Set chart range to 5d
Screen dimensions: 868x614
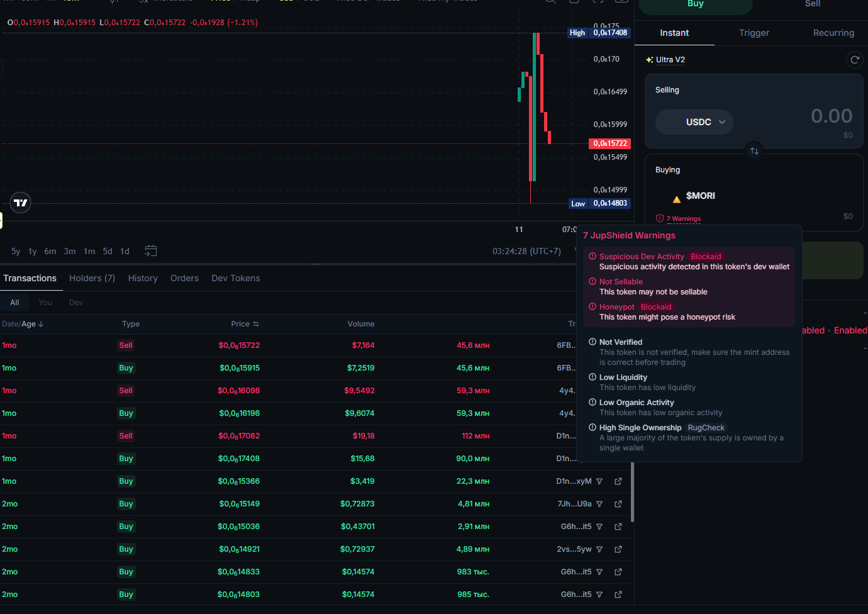coord(108,251)
